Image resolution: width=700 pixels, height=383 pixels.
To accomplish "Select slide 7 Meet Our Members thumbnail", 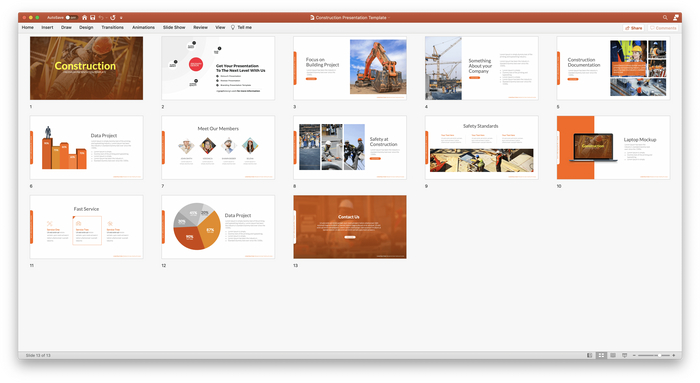I will [218, 148].
